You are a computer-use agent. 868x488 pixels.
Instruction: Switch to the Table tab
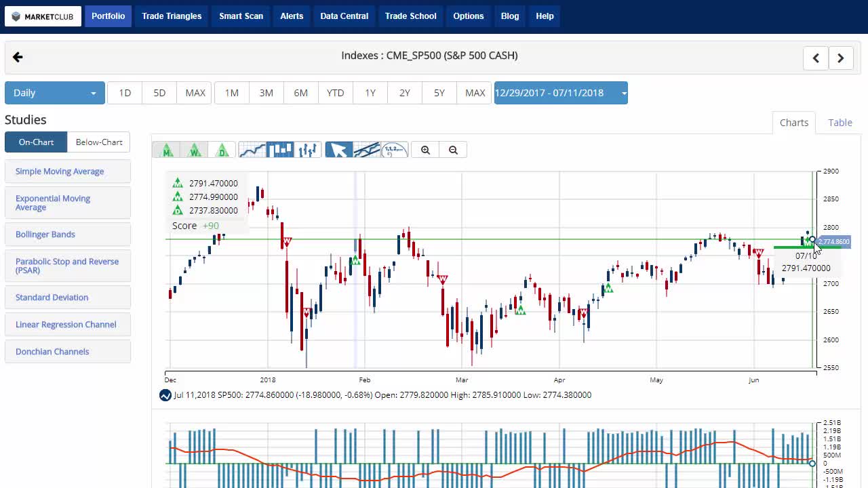[840, 123]
